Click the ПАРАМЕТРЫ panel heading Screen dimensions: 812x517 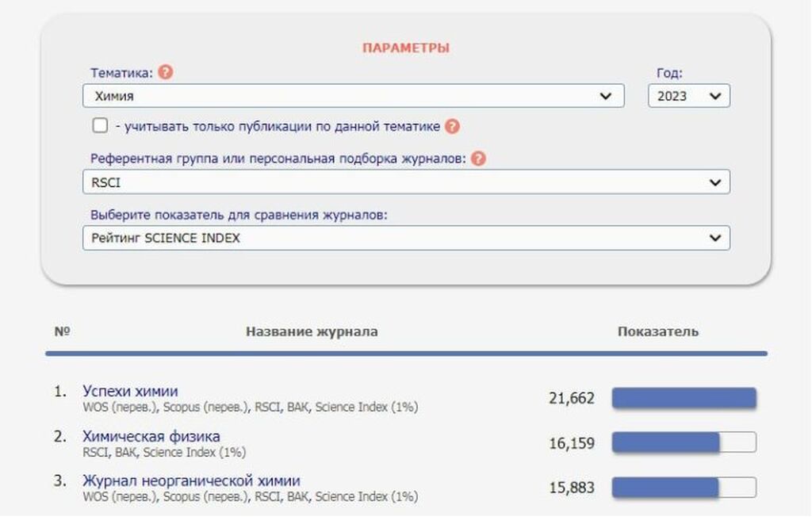tap(405, 48)
